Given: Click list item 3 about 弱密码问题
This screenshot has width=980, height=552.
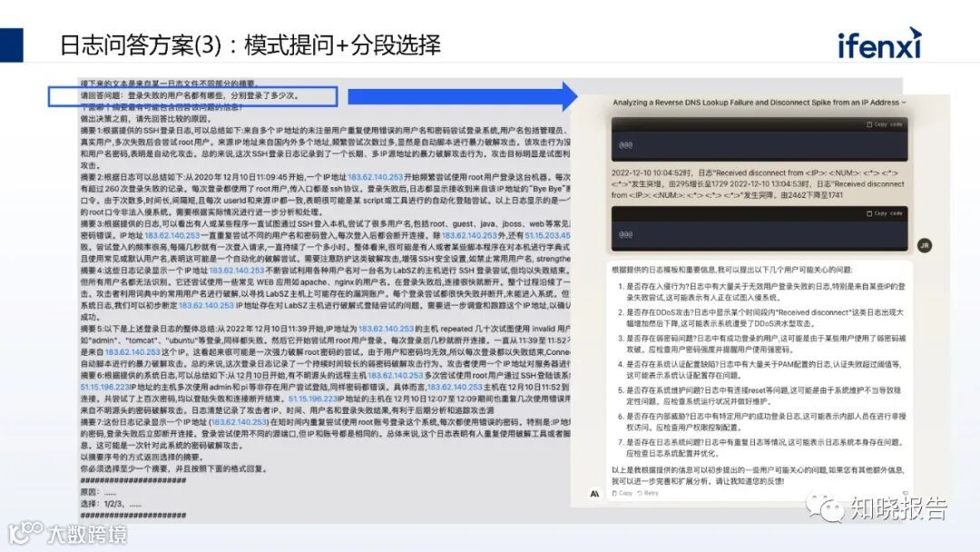Looking at the screenshot, I should (x=760, y=344).
